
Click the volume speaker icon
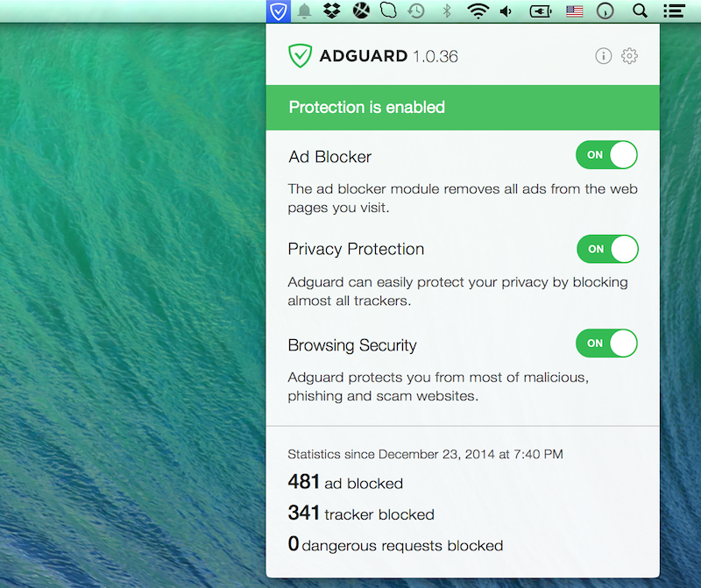(506, 11)
